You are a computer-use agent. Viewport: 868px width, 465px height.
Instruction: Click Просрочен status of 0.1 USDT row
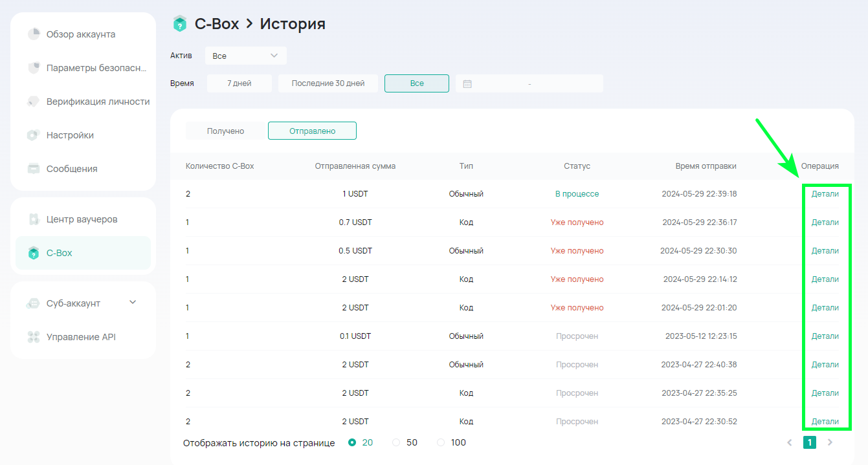[577, 336]
